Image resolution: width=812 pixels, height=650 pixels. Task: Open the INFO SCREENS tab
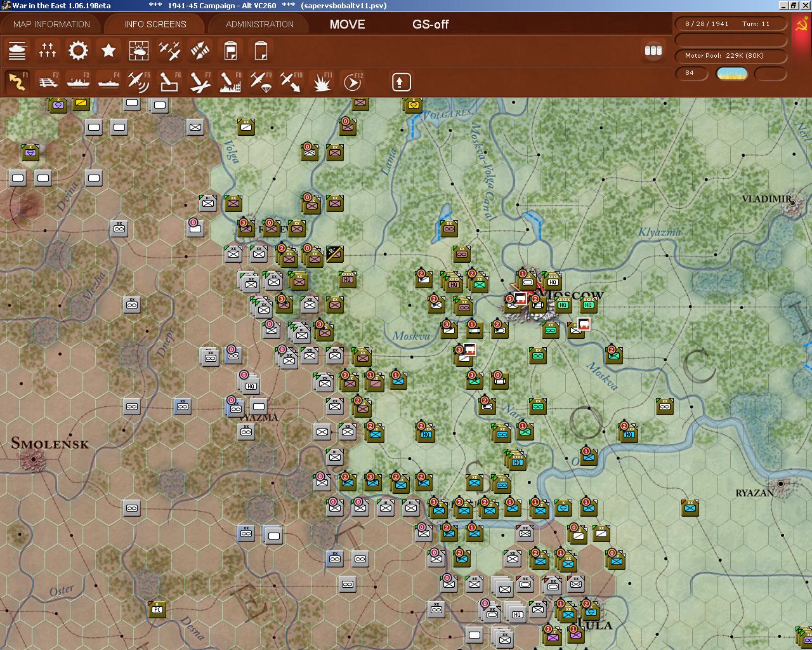pos(155,24)
